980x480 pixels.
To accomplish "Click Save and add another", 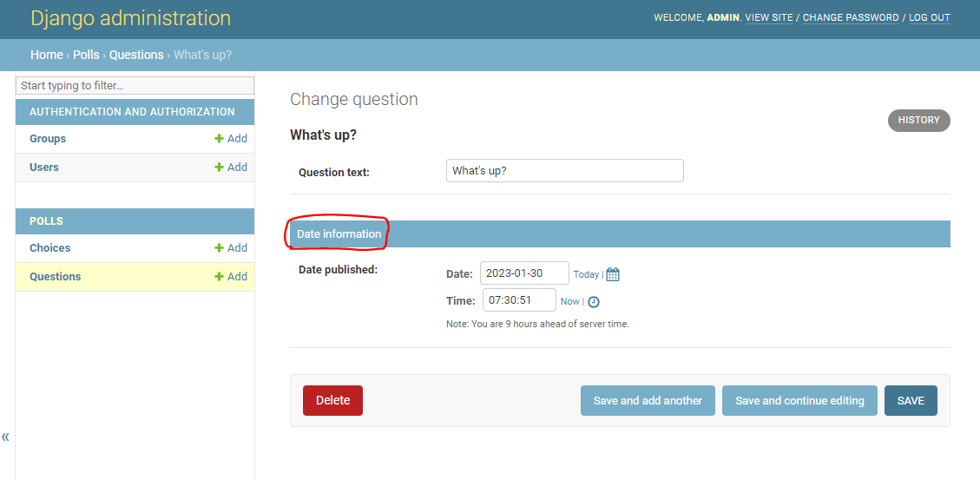I will [x=648, y=401].
